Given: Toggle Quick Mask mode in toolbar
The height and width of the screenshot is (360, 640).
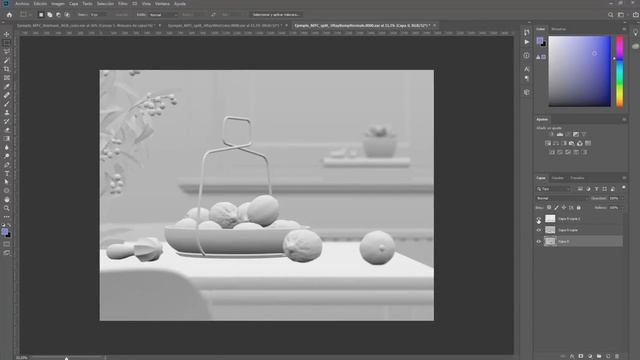Looking at the screenshot, I should click(x=7, y=244).
